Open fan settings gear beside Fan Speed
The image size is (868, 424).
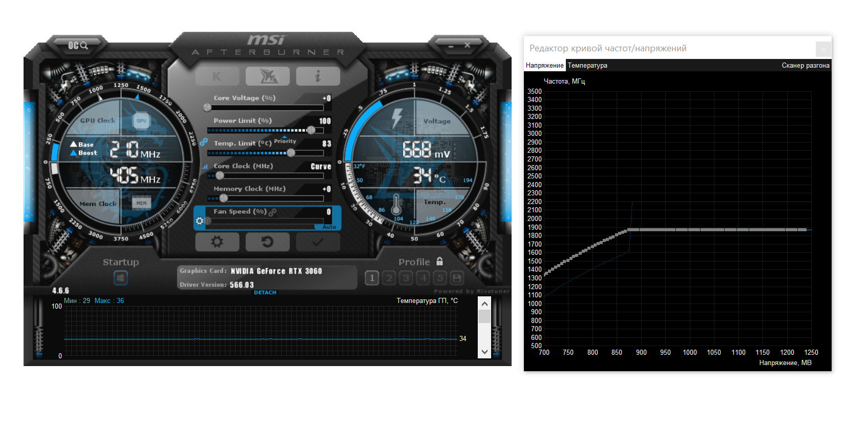click(200, 221)
